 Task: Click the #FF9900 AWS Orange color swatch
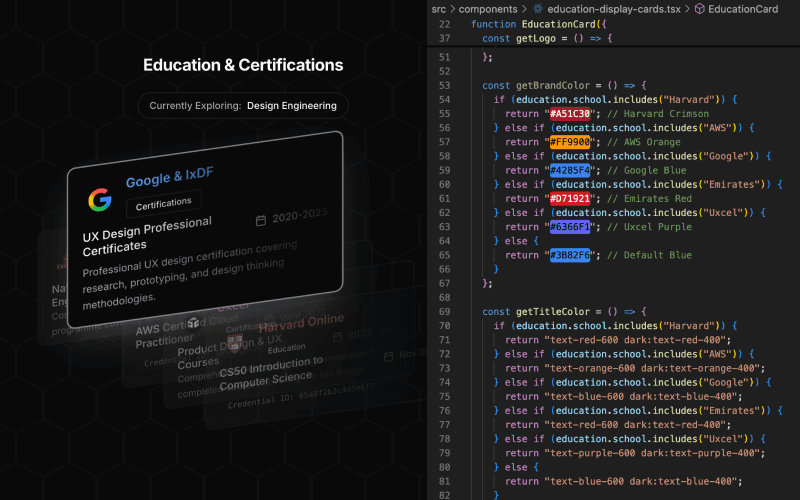570,142
